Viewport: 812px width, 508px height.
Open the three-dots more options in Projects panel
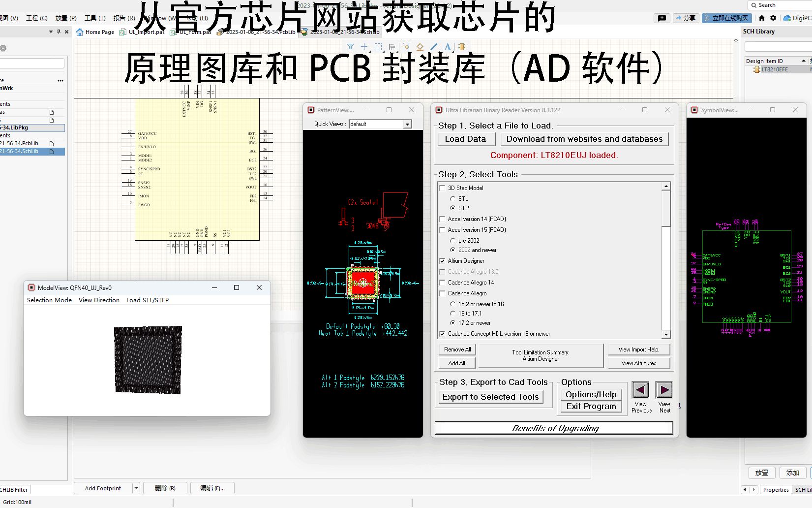pyautogui.click(x=60, y=80)
